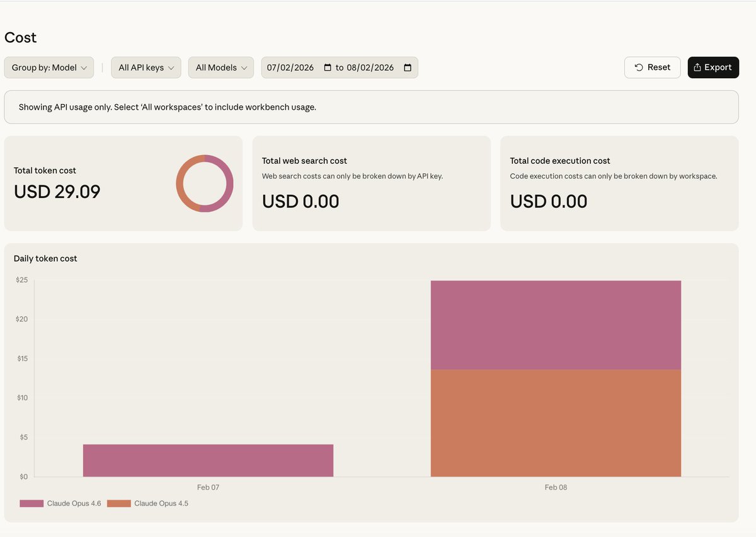Click the start date field 07/02/2026
This screenshot has width=756, height=537.
click(290, 67)
